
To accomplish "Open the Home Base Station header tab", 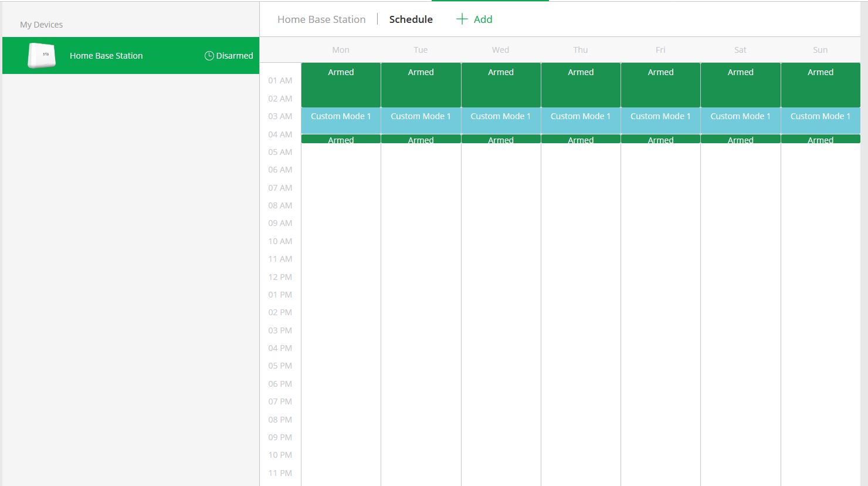I will pos(321,19).
